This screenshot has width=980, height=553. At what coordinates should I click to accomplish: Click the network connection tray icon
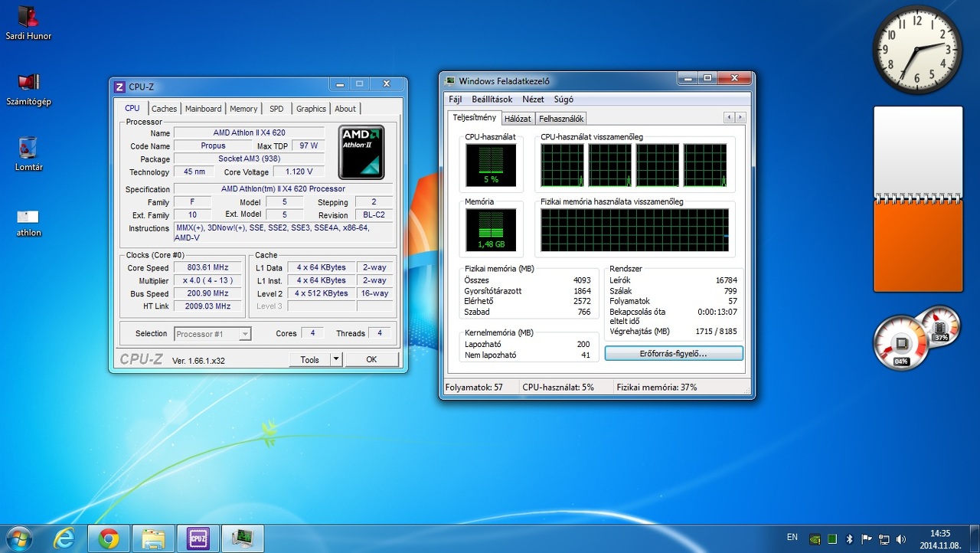[884, 538]
